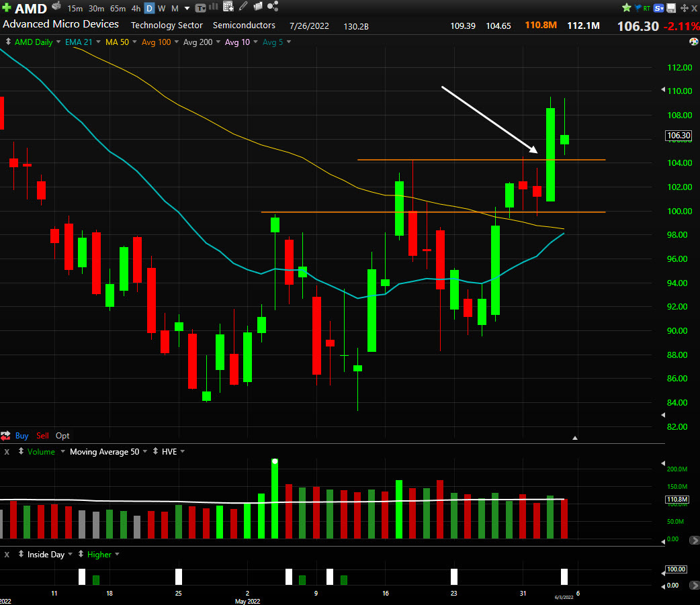The width and height of the screenshot is (700, 605).
Task: Click the bar chart style icon
Action: click(x=214, y=7)
